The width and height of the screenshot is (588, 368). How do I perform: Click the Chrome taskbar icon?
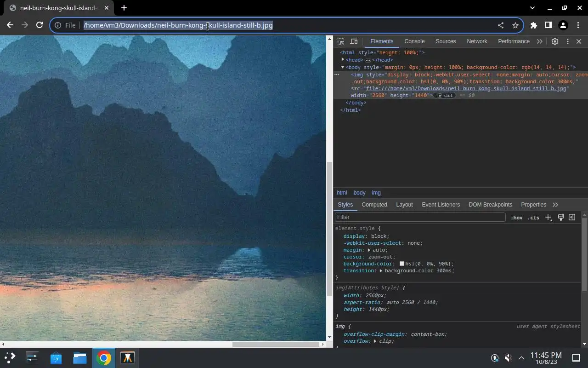tap(104, 357)
